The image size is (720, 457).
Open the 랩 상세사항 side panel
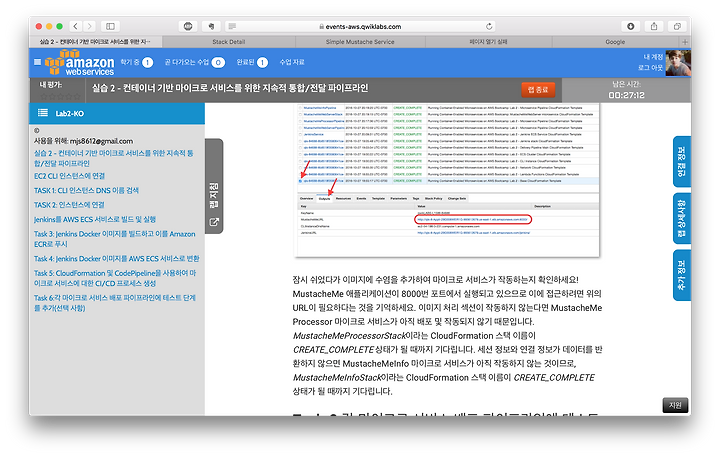[682, 218]
